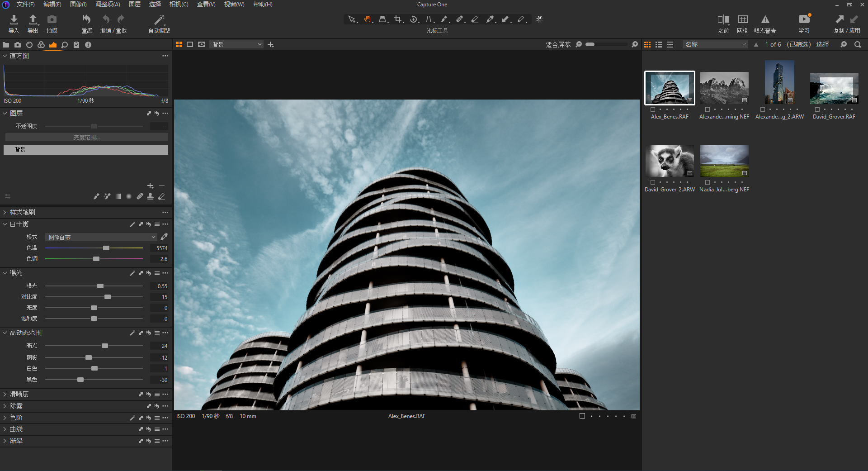Switch viewer to multi-view grid mode

point(179,44)
